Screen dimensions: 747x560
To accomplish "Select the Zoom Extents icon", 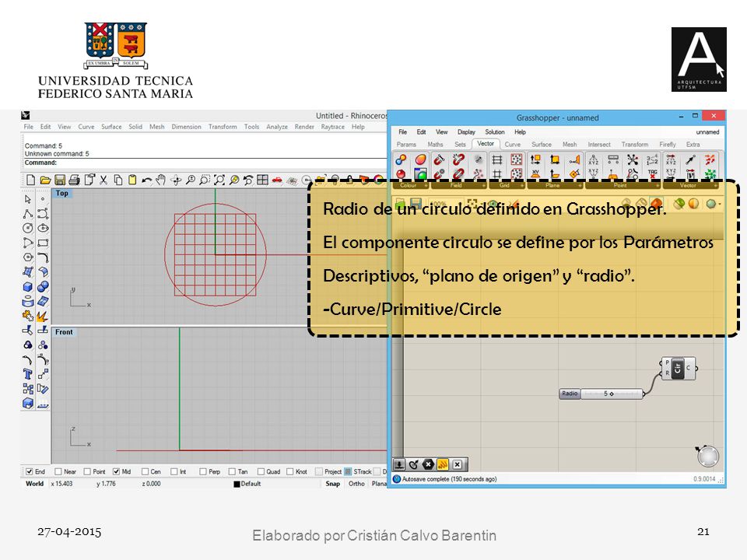I will [219, 180].
